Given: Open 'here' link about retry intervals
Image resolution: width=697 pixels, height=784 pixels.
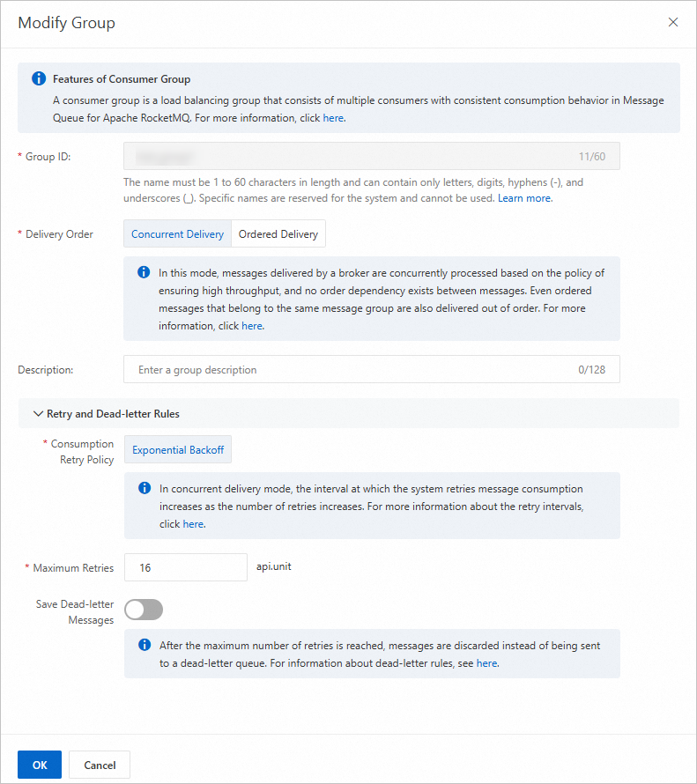Looking at the screenshot, I should tap(193, 524).
